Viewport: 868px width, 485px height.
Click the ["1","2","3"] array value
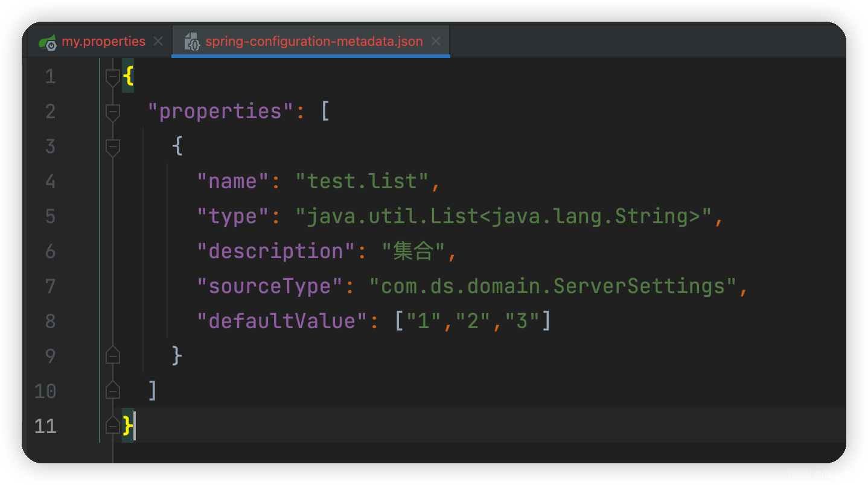473,322
